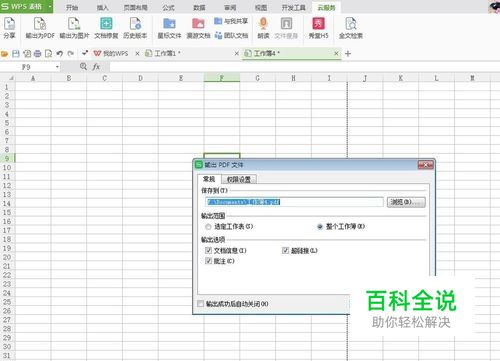Toggle the 文档信息 checkbox
Screen dimensions: 500x361
[209, 250]
